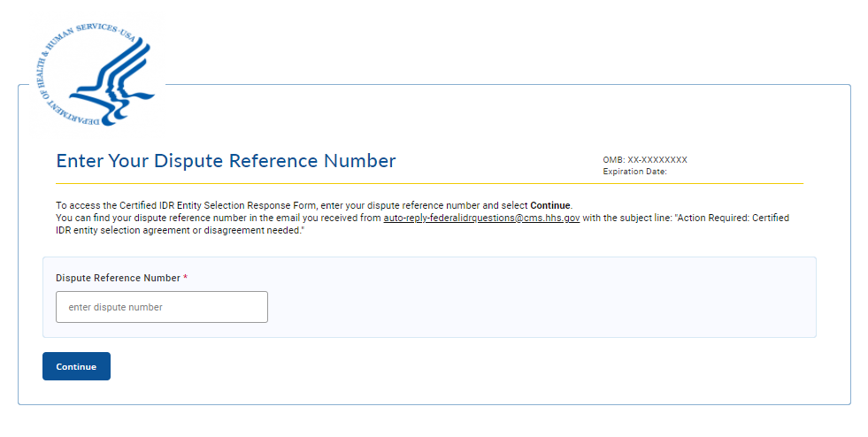The height and width of the screenshot is (437, 868).
Task: Click the Enter Your Dispute Reference Number heading
Action: pos(226,161)
